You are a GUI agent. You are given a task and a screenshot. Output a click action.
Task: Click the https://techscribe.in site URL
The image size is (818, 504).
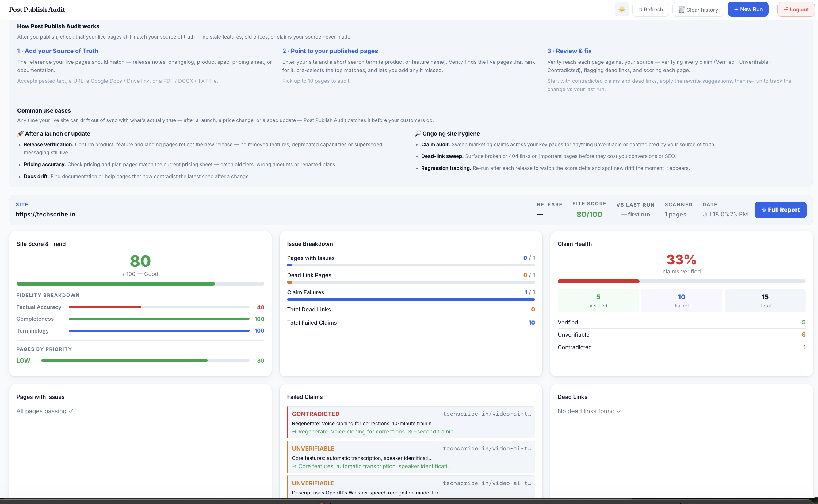(45, 214)
